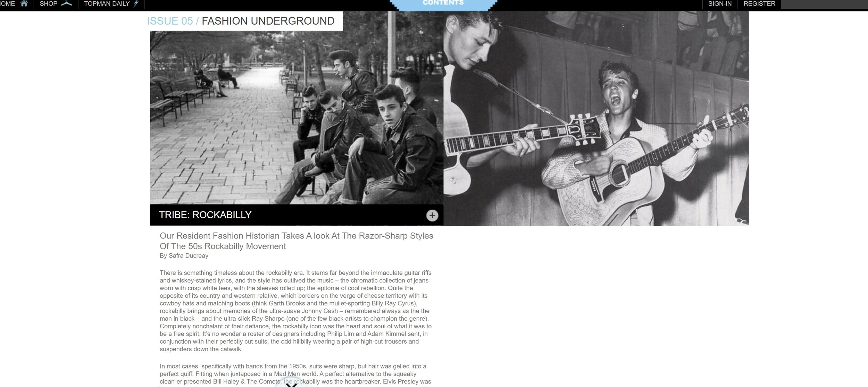
Task: Open the Elvis guitar performance photo
Action: click(596, 118)
